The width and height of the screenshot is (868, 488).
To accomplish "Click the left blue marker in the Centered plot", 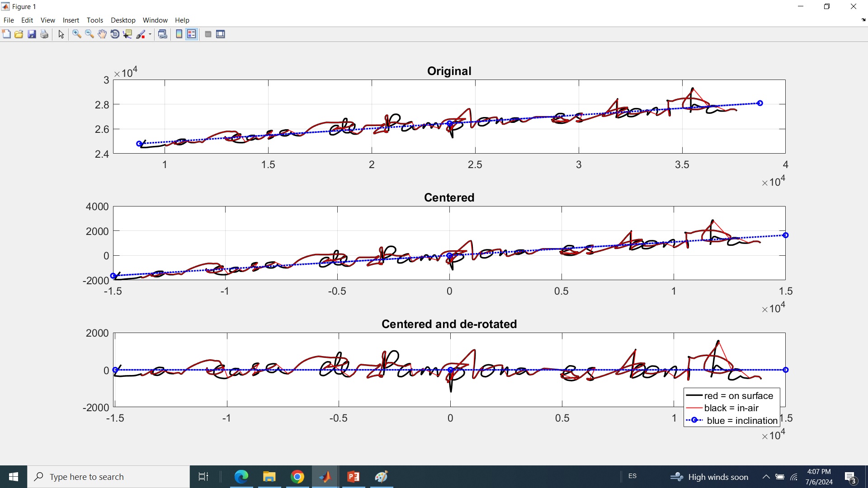I will [113, 276].
